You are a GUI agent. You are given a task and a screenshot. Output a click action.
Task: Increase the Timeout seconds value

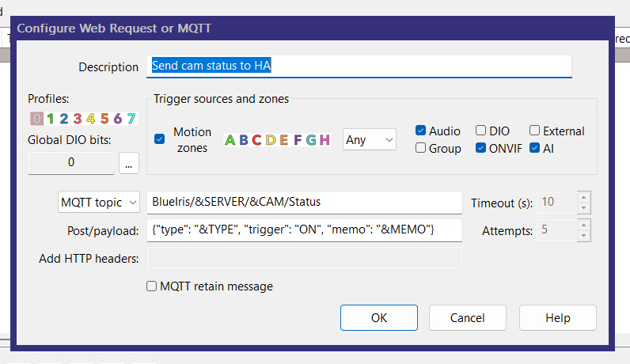pyautogui.click(x=584, y=197)
